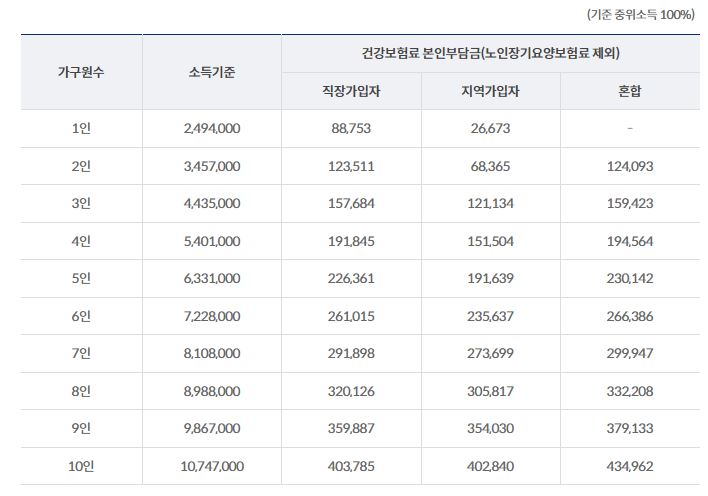This screenshot has height=496, width=708.
Task: Click 혼합 value 159,423
Action: click(629, 203)
